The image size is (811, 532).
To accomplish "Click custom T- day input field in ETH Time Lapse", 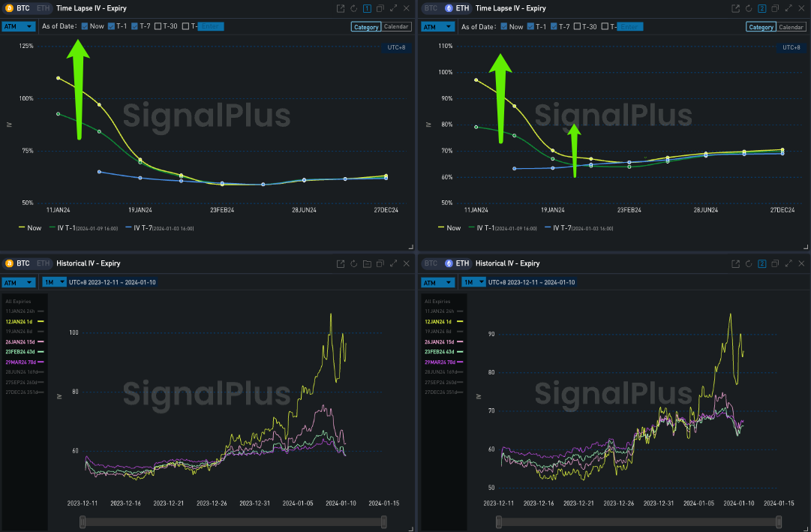I will click(x=630, y=26).
